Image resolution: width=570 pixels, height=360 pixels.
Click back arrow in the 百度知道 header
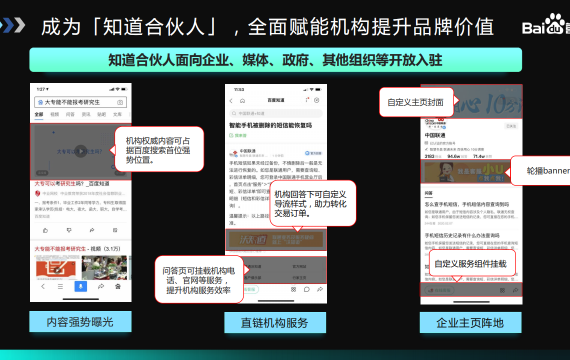tap(231, 101)
